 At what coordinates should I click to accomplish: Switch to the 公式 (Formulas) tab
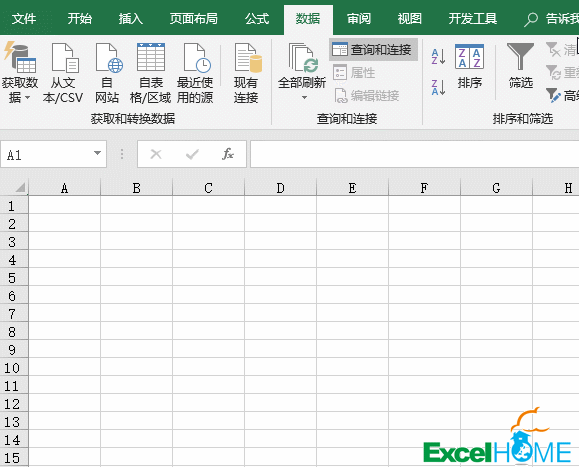tap(257, 18)
